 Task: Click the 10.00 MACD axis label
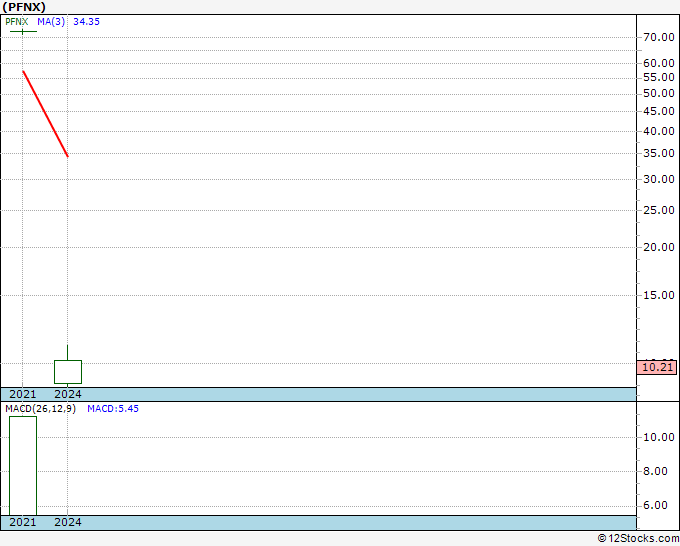tap(659, 437)
